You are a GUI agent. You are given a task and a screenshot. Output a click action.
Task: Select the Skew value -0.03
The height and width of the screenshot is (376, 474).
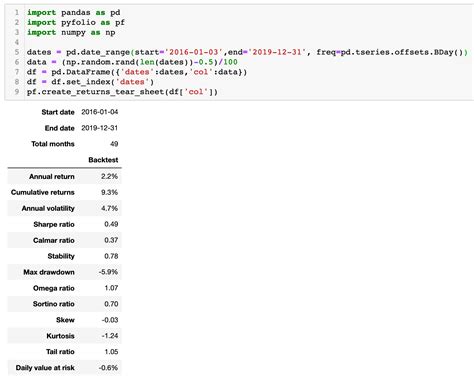(x=110, y=320)
